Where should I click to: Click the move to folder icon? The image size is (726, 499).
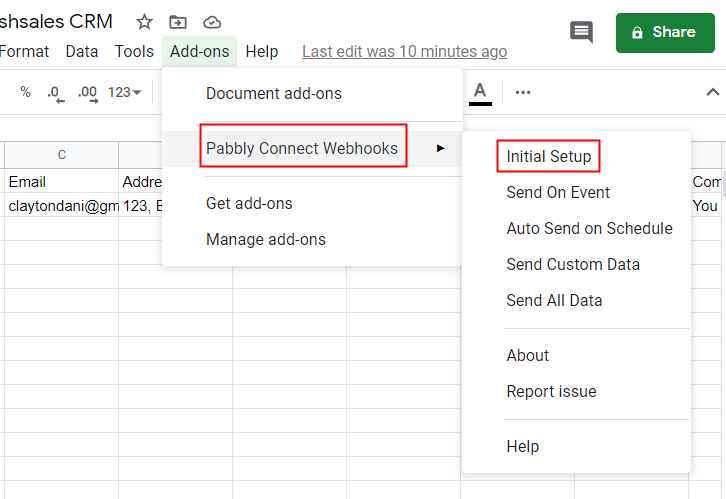178,22
